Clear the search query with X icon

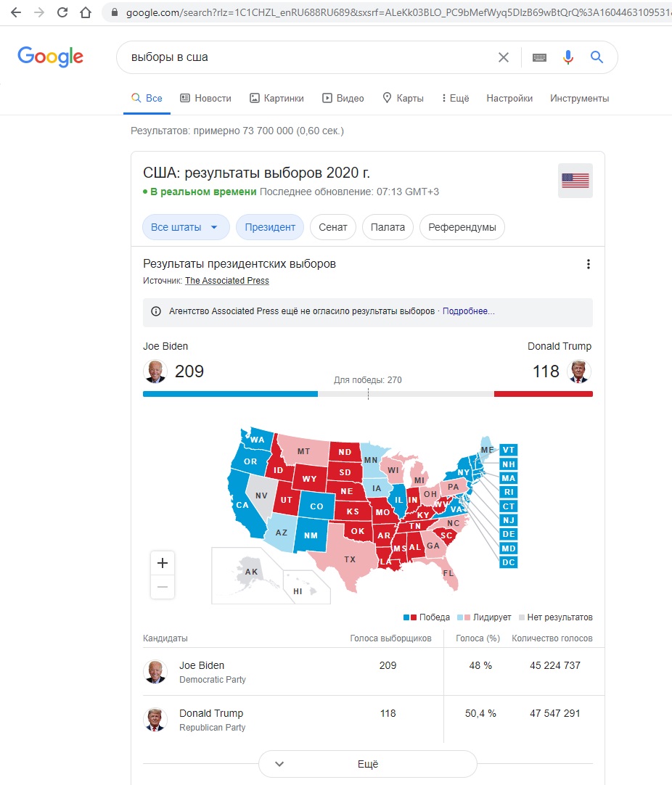[x=503, y=57]
